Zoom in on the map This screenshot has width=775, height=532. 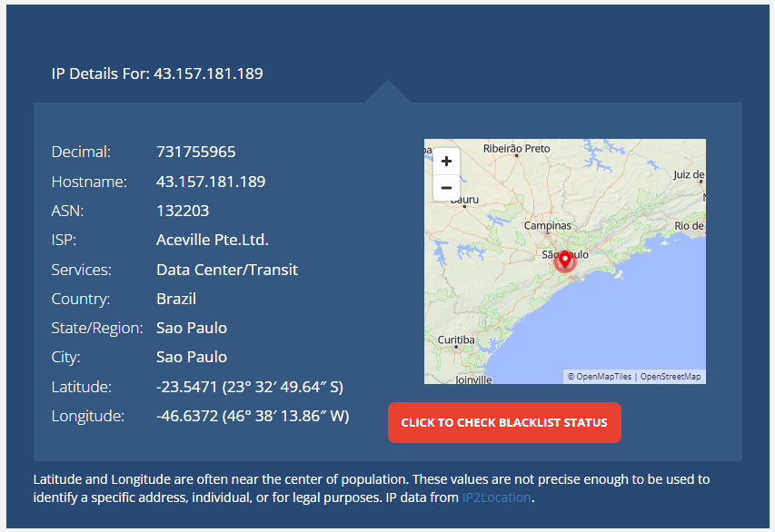pyautogui.click(x=446, y=162)
